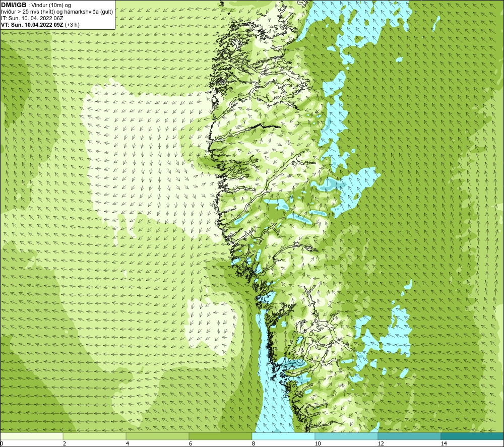Viewport: 504px width, 447px height.
Task: Pick the 4–6 m/s green color bar segment
Action: coord(157,436)
